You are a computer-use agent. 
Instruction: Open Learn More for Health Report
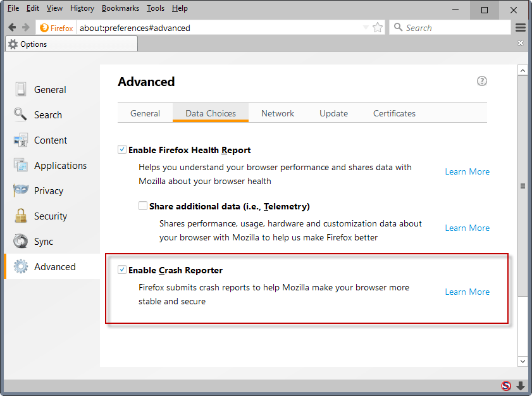467,171
